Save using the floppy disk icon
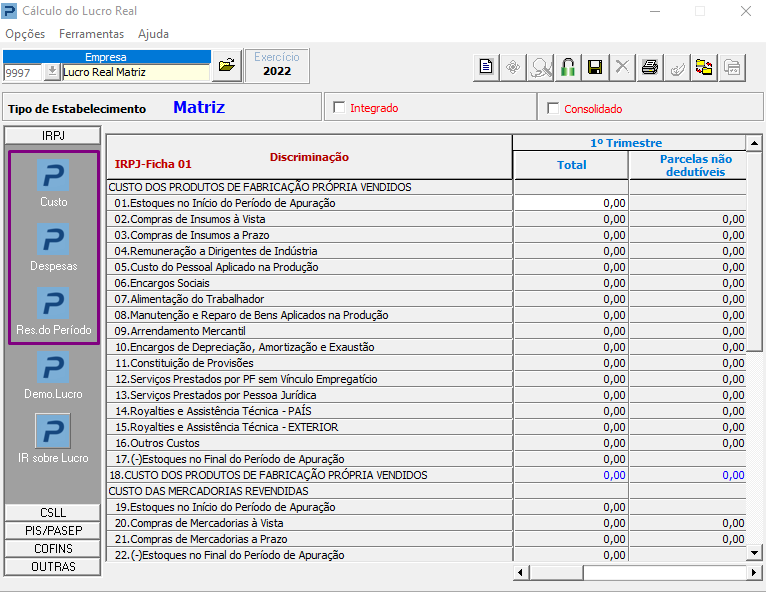This screenshot has width=766, height=592. pos(595,67)
